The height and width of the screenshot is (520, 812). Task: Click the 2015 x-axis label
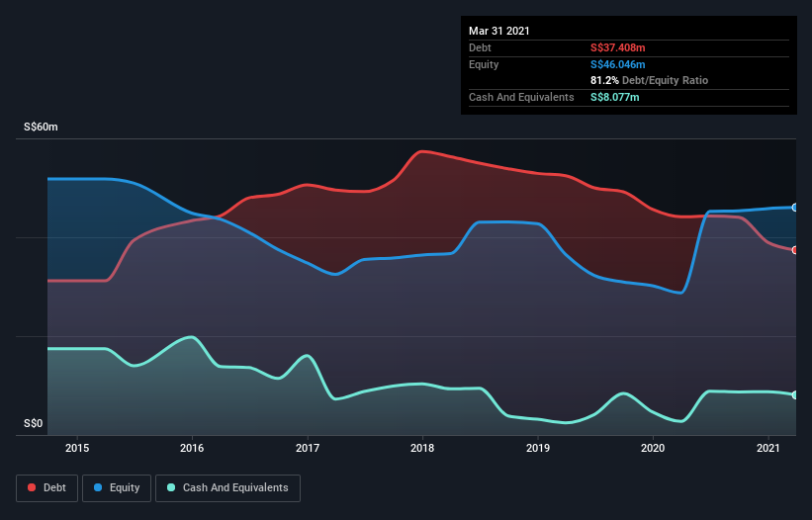(77, 448)
